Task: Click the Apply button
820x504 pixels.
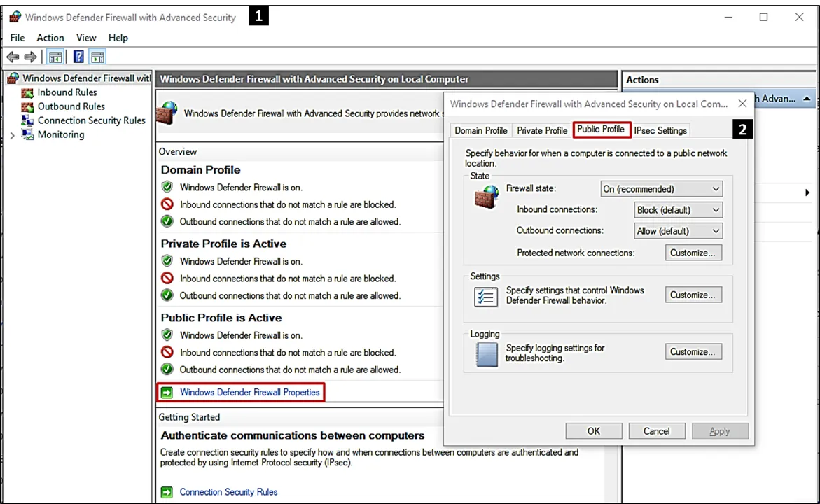Action: [x=720, y=430]
